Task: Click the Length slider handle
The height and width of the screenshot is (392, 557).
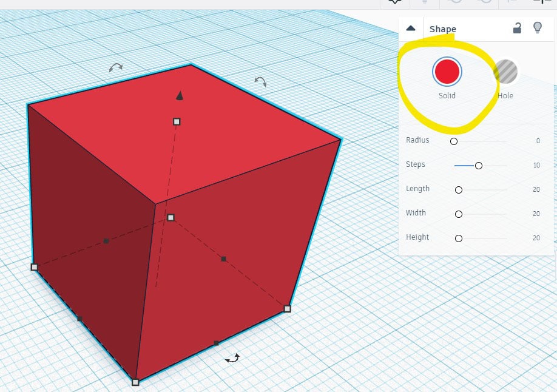Action: [459, 190]
